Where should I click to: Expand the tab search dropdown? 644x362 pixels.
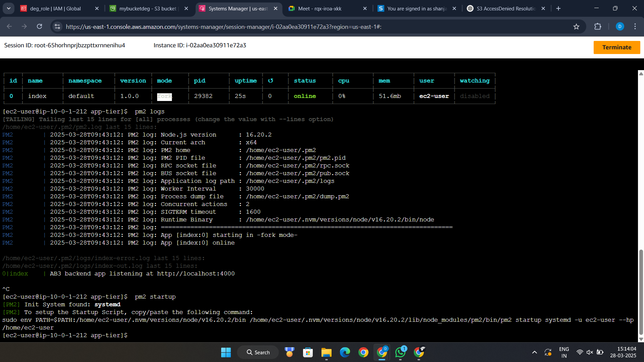[x=9, y=9]
